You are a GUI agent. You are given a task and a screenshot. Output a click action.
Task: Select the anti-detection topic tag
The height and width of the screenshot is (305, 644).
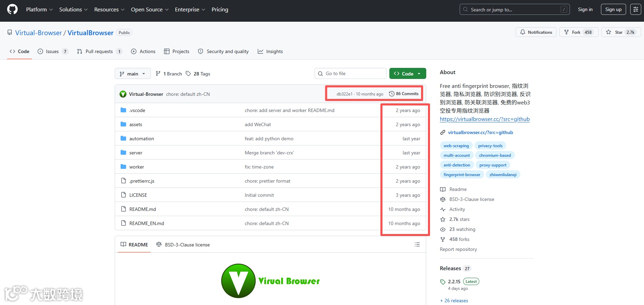pyautogui.click(x=457, y=165)
